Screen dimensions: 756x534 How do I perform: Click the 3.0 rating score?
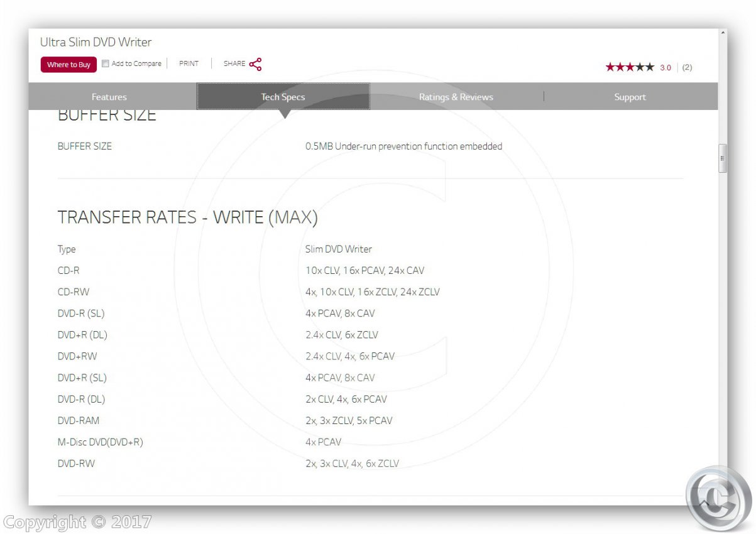click(x=666, y=67)
